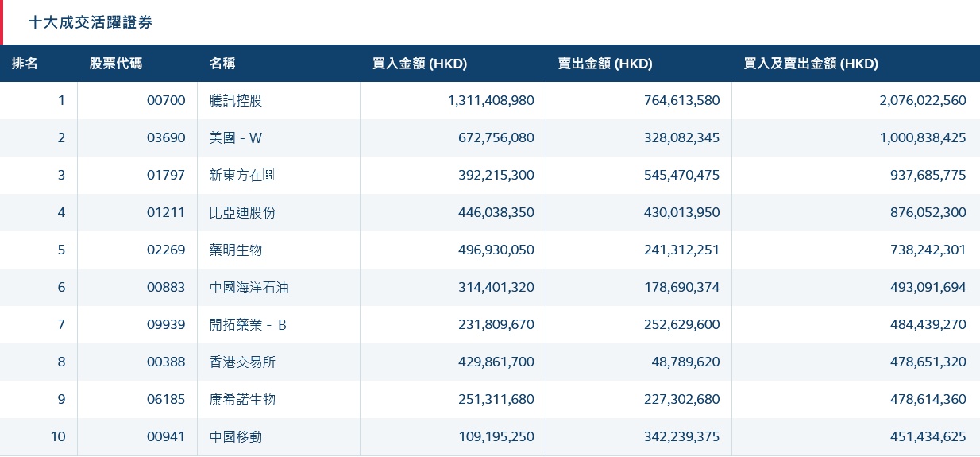
Task: Select the 十大成交活躍證券 section title
Action: pyautogui.click(x=90, y=23)
